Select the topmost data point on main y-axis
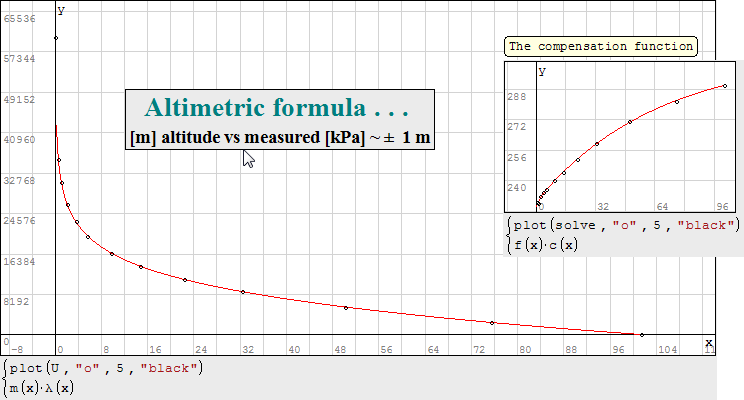This screenshot has height=400, width=744. [x=56, y=38]
